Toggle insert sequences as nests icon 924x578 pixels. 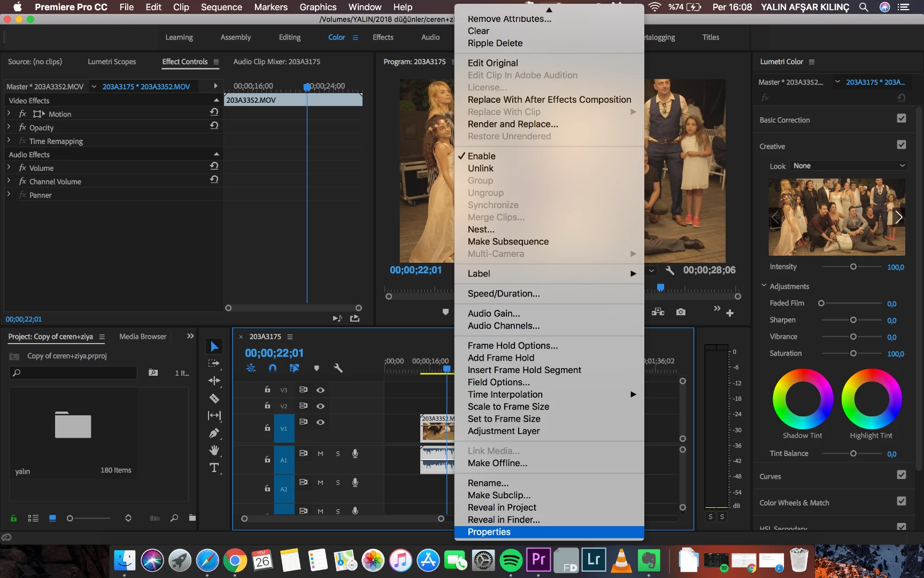point(251,368)
